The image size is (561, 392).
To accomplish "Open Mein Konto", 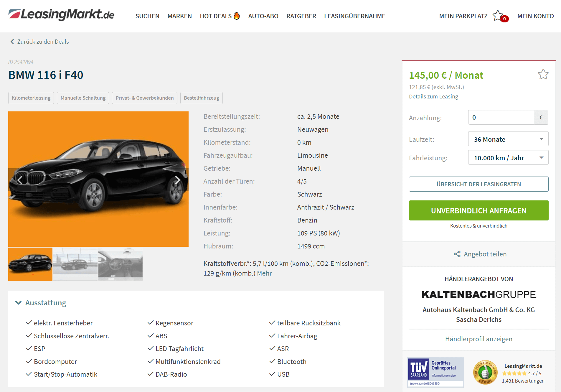I will 535,16.
